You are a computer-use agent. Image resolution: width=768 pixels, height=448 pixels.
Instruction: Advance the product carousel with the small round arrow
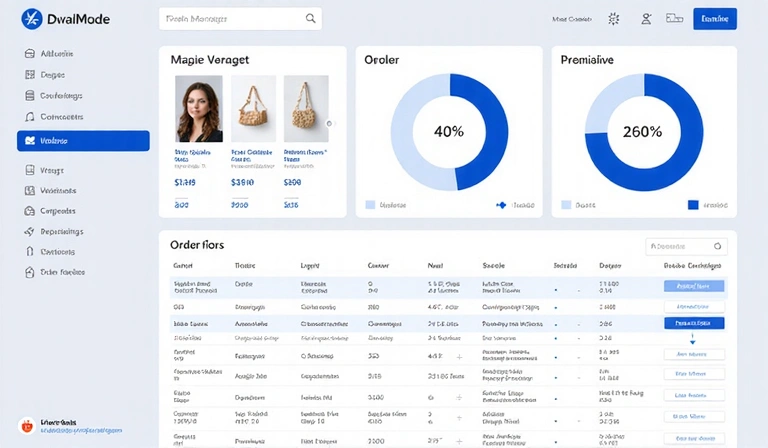point(329,123)
